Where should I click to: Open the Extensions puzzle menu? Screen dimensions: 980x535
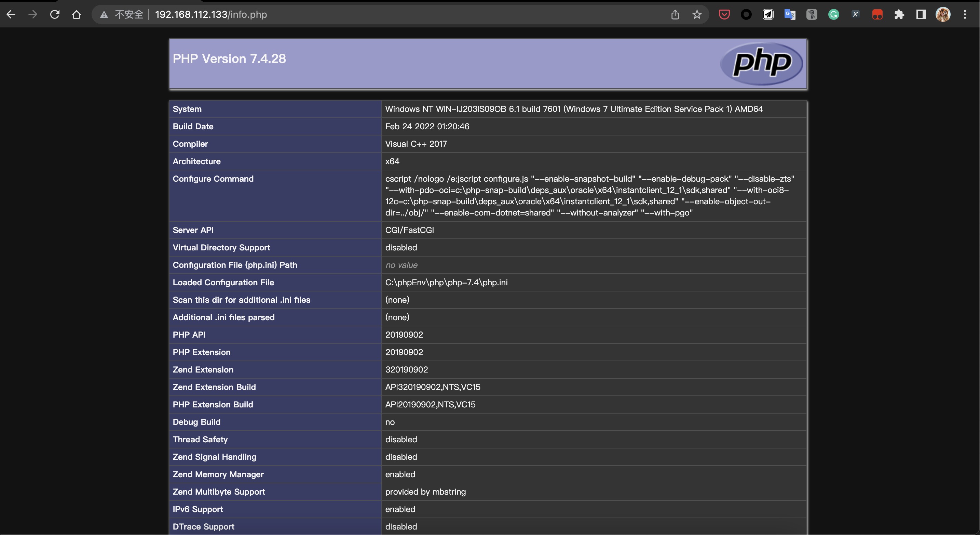pos(899,14)
